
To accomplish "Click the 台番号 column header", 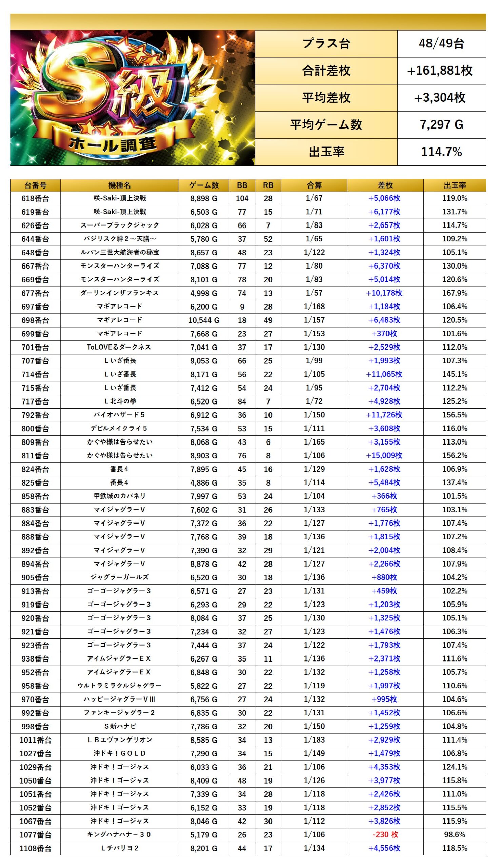I will pos(35,185).
